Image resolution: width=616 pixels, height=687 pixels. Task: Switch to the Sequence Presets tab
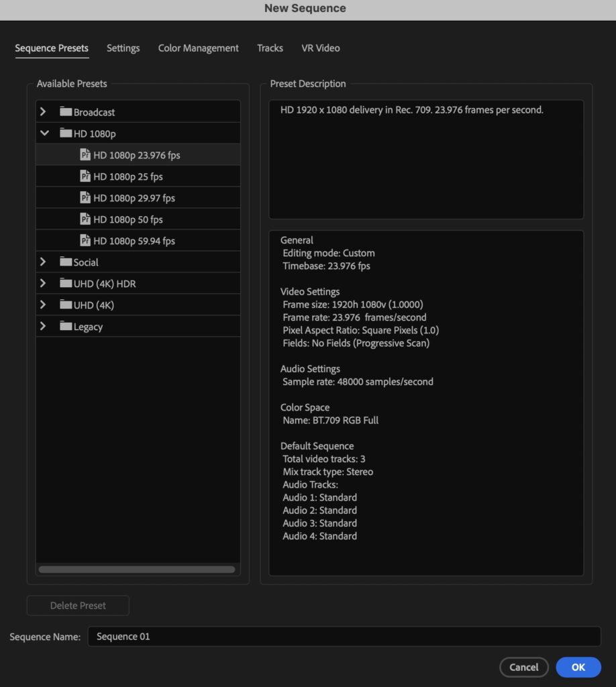point(52,48)
